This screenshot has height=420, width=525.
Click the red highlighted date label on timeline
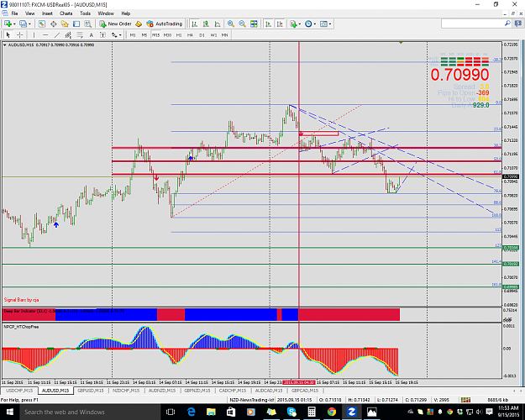[299, 382]
